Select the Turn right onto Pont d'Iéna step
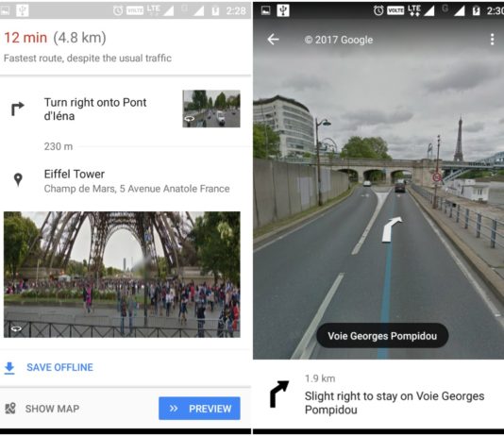Image resolution: width=504 pixels, height=436 pixels. tap(126, 109)
